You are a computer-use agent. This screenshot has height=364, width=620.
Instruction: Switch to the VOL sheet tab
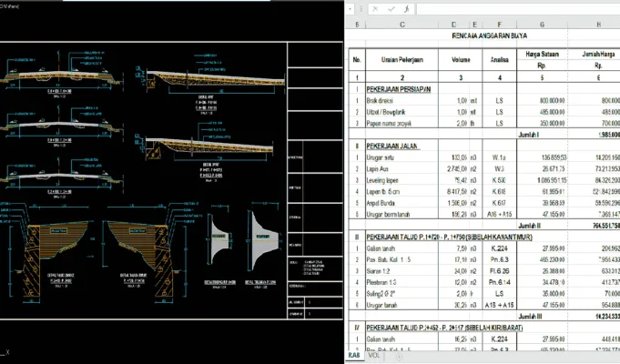click(373, 355)
